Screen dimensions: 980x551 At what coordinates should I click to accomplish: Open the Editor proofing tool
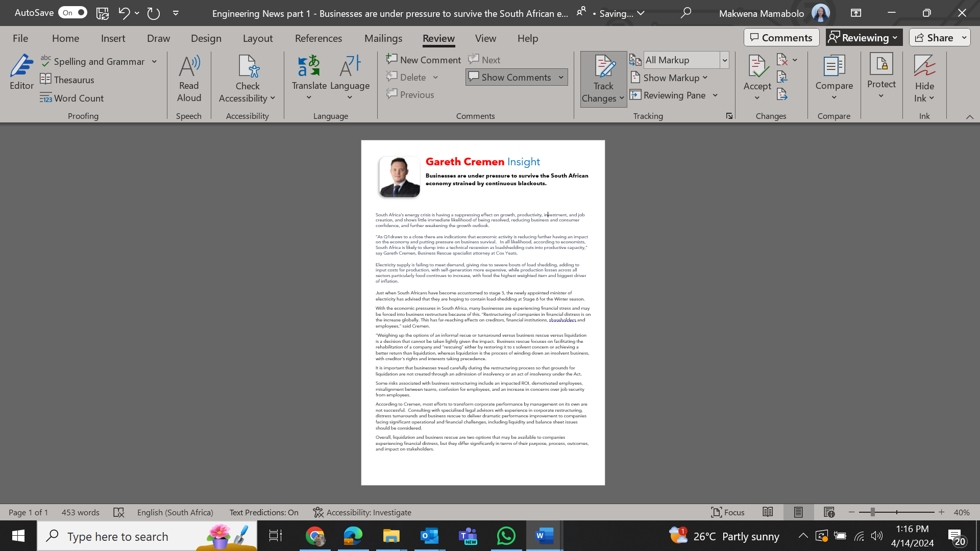click(x=21, y=72)
